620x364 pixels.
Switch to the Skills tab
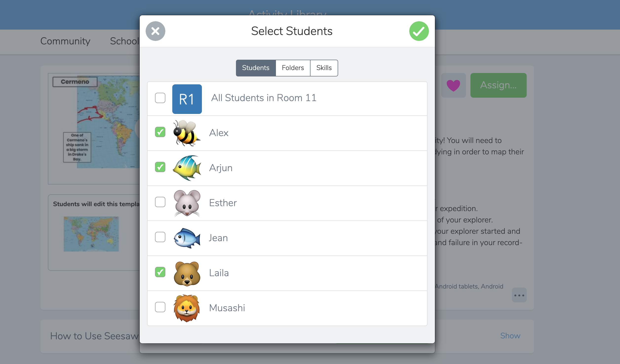[x=324, y=68]
